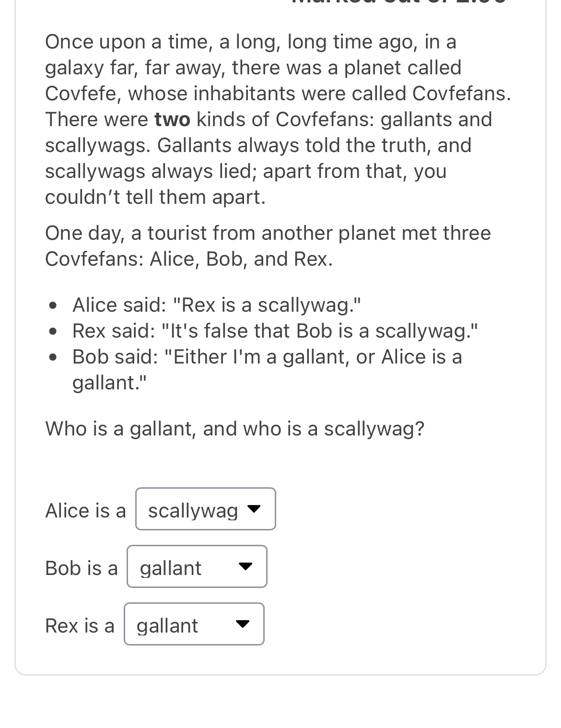Click the arrow icon in Rex's dropdown
561x728 pixels.
(243, 624)
